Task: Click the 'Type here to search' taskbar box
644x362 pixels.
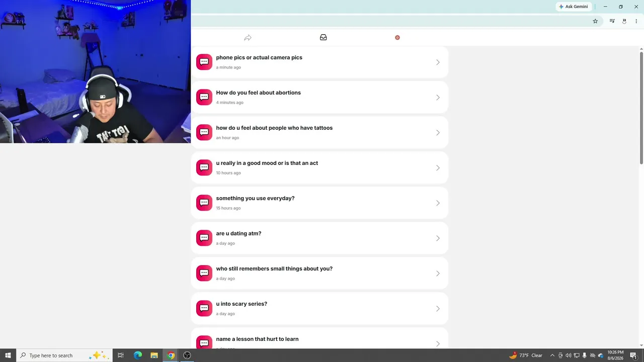Action: pyautogui.click(x=64, y=355)
